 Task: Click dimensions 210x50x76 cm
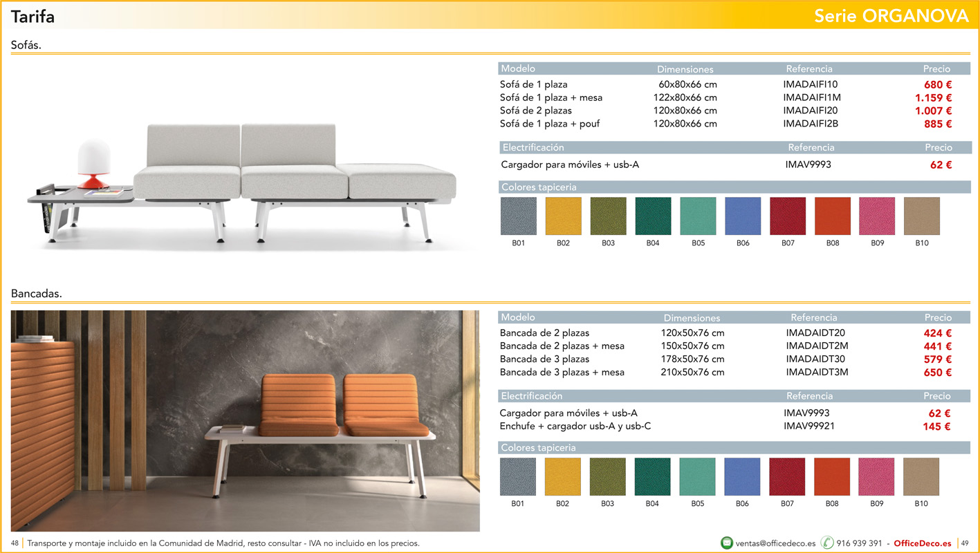(x=693, y=373)
